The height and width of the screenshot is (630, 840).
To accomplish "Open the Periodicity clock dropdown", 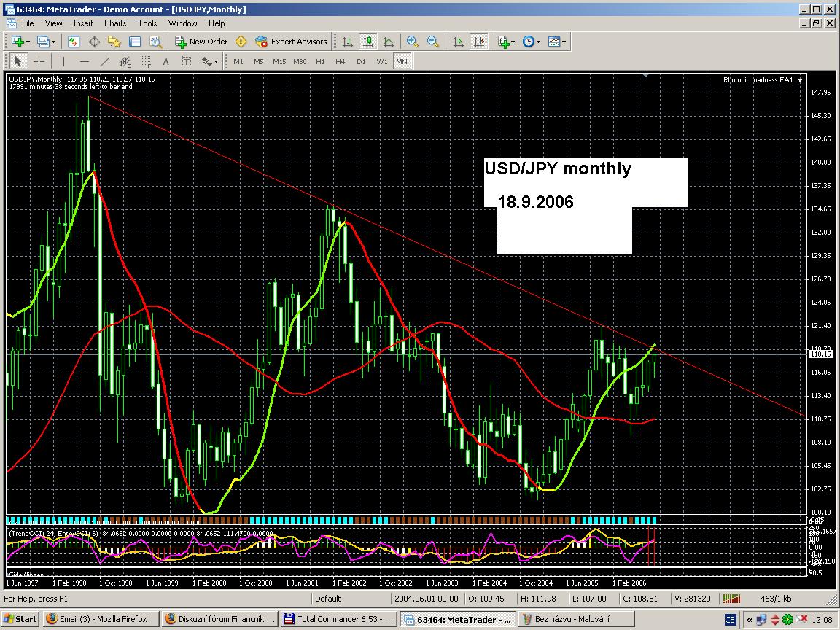I will coord(532,42).
